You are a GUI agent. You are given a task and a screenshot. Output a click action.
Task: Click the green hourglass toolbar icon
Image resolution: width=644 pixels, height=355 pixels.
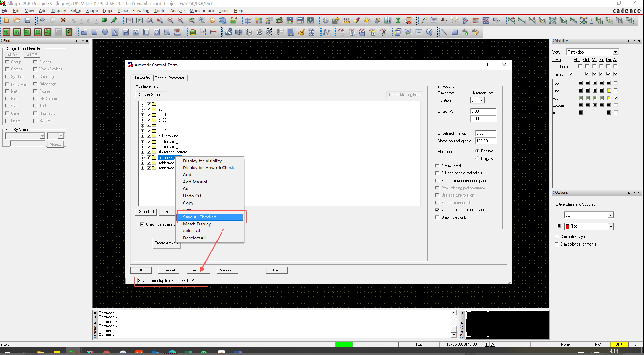(398, 20)
